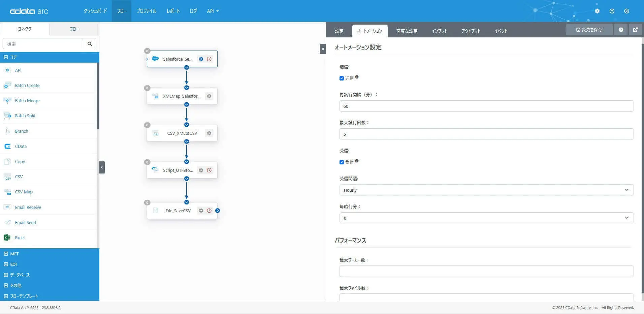Image resolution: width=644 pixels, height=314 pixels.
Task: Close the connector settings panel with X
Action: click(x=323, y=49)
